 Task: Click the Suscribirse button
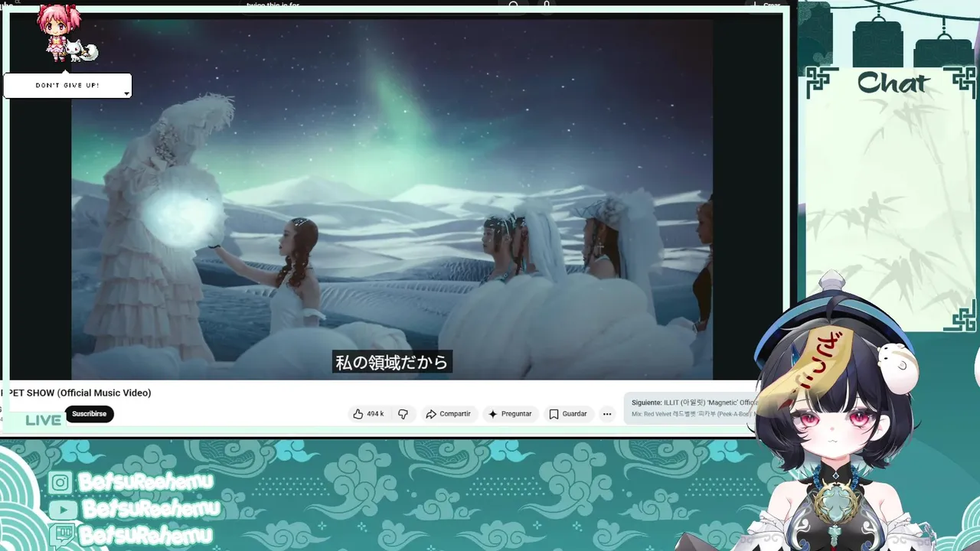click(x=90, y=414)
